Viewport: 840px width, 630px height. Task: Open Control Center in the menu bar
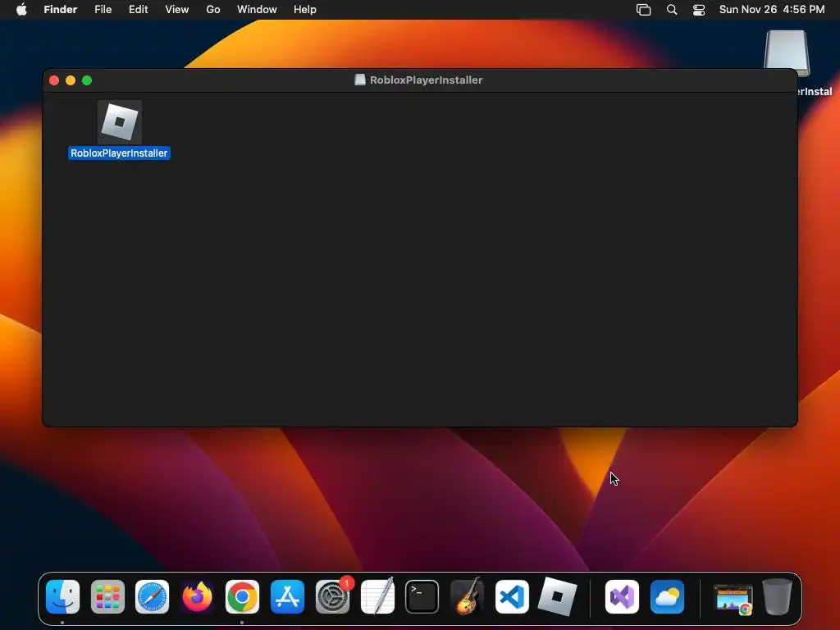click(x=699, y=10)
